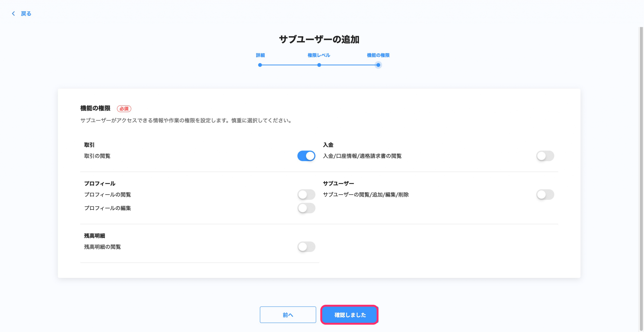
Task: Click the 機能の権限 step dot marker
Action: (378, 65)
